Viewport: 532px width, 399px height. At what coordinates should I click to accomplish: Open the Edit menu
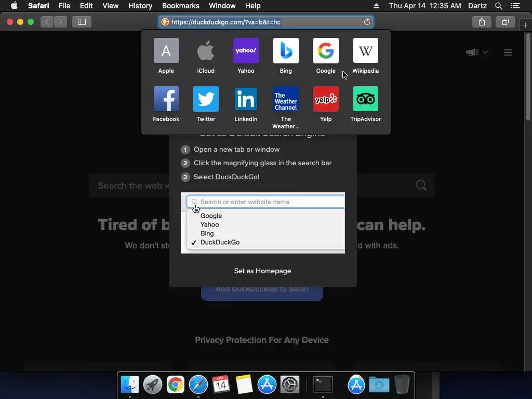pos(86,6)
